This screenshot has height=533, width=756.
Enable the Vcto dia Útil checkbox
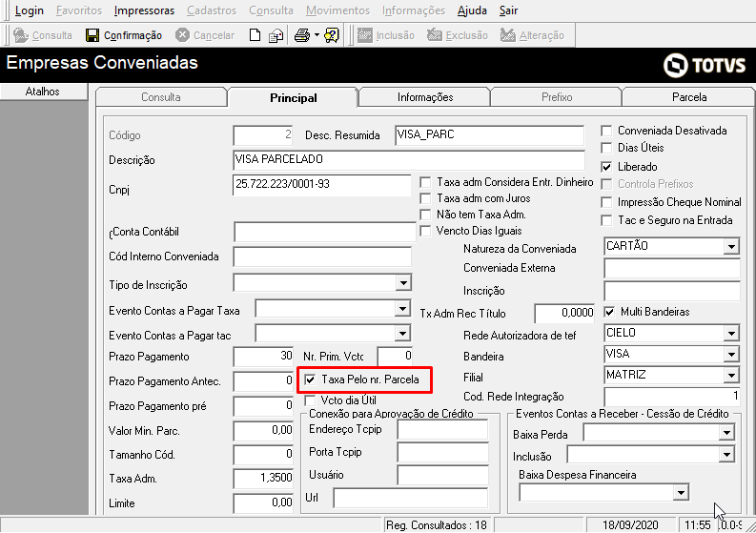click(x=310, y=400)
